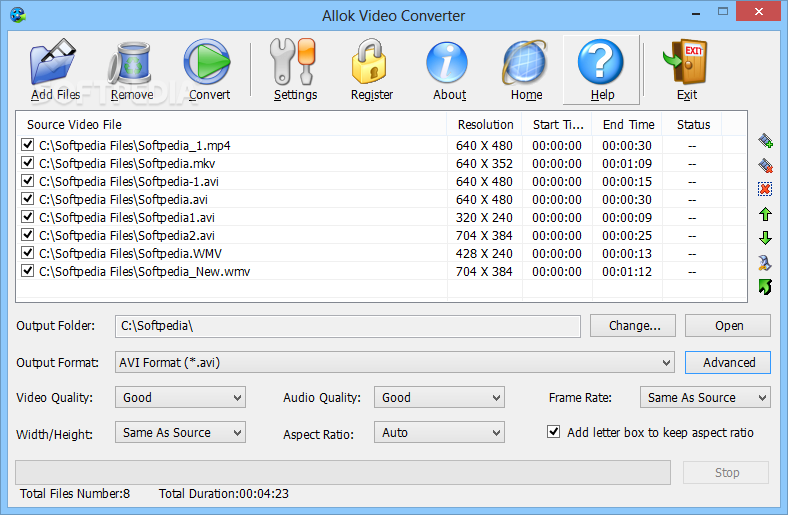Click end time 00:00:25 cell
788x515 pixels.
click(x=627, y=235)
